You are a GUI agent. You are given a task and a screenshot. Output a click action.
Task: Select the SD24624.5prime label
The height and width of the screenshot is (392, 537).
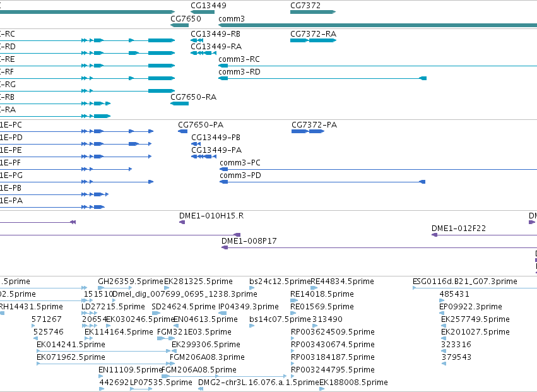click(x=184, y=306)
